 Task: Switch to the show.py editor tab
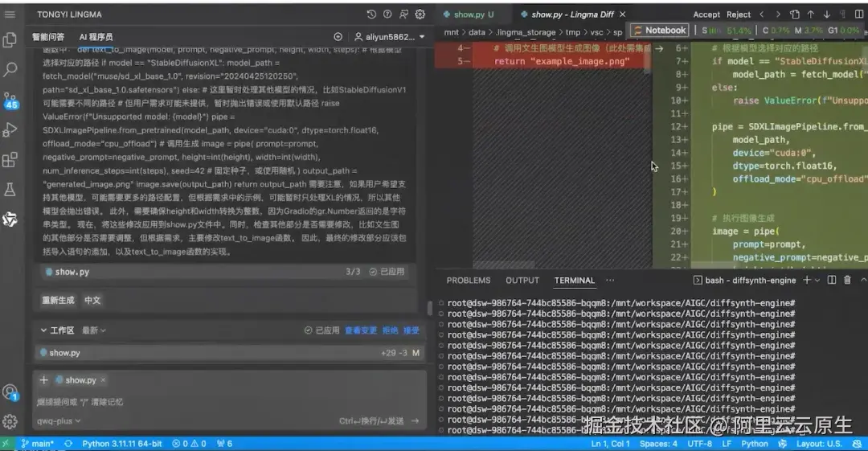point(469,14)
